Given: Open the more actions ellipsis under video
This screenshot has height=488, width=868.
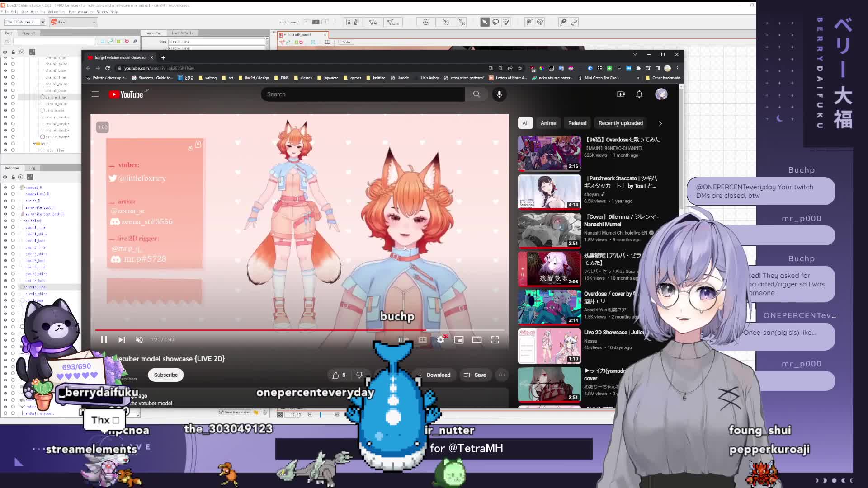Looking at the screenshot, I should pyautogui.click(x=502, y=375).
